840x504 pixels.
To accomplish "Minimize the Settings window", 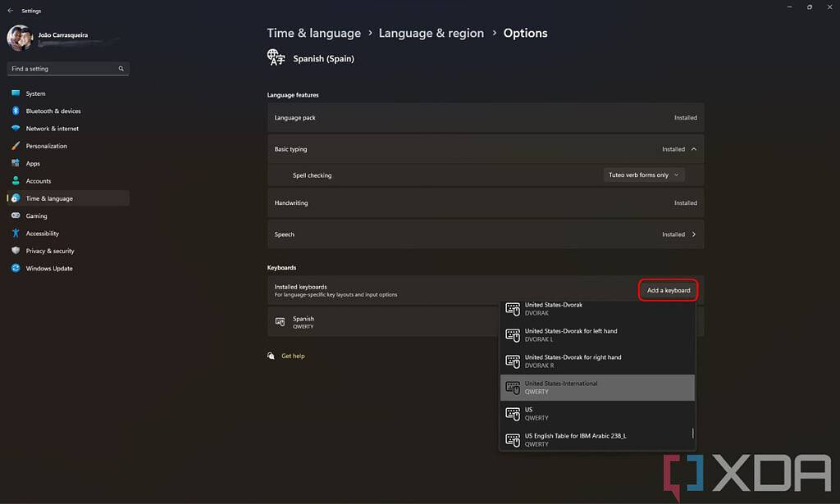I will click(789, 7).
